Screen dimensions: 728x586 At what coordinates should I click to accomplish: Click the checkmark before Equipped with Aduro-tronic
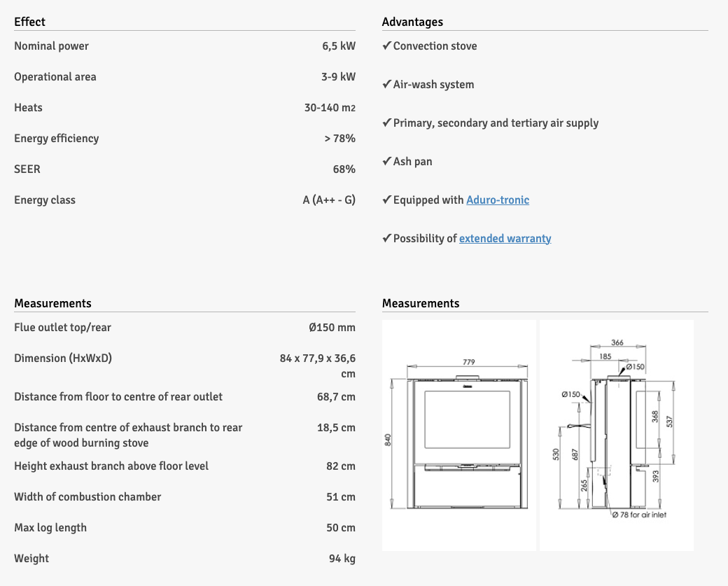tap(386, 200)
